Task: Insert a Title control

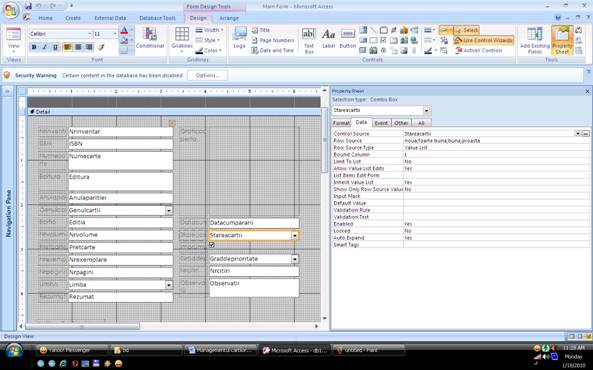Action: pos(261,30)
